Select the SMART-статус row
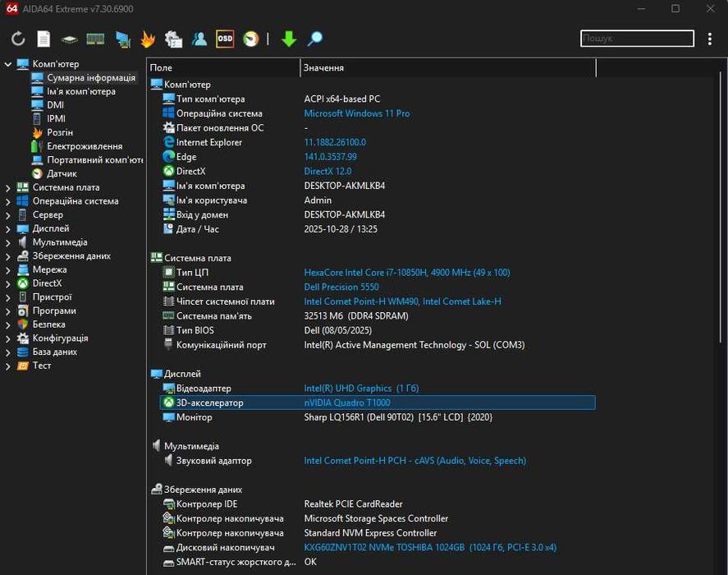The width and height of the screenshot is (728, 575). (378, 562)
